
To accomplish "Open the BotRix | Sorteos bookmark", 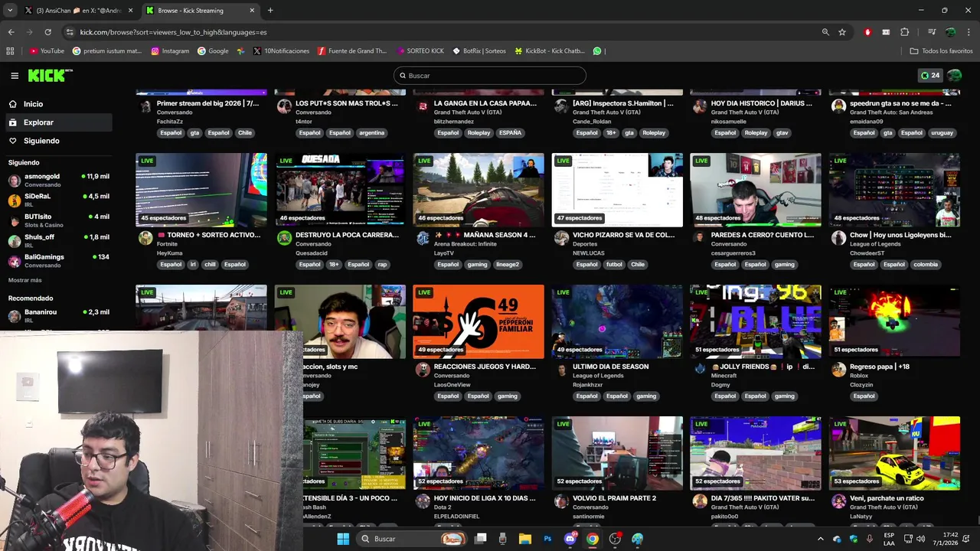I will pos(479,51).
